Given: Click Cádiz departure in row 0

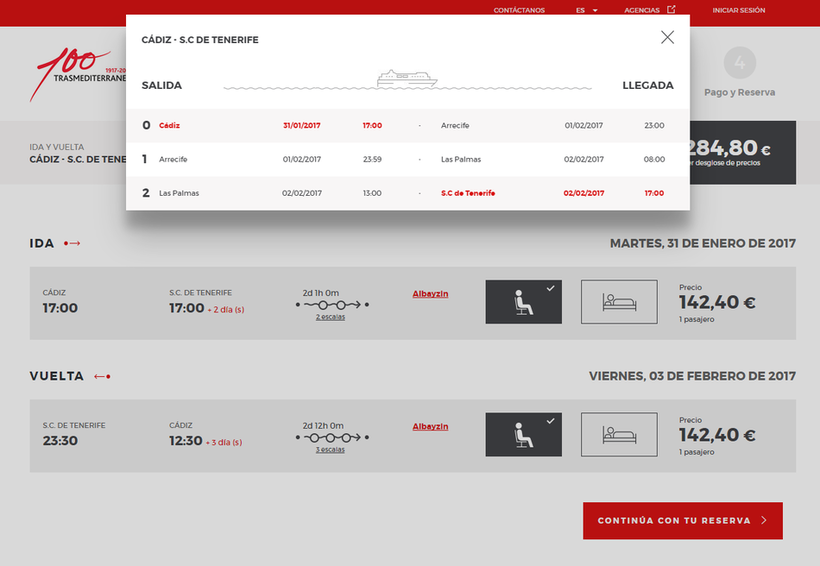Looking at the screenshot, I should [x=169, y=126].
